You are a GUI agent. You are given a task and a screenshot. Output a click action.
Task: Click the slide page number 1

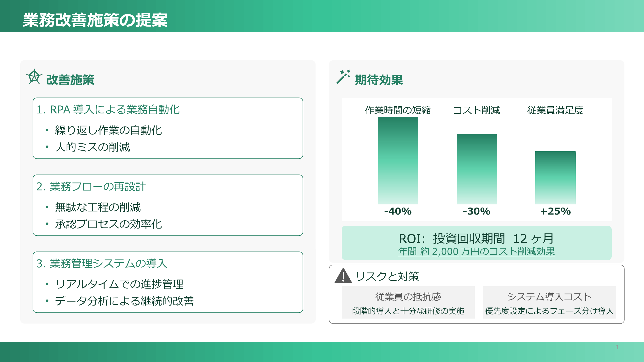coord(617,347)
